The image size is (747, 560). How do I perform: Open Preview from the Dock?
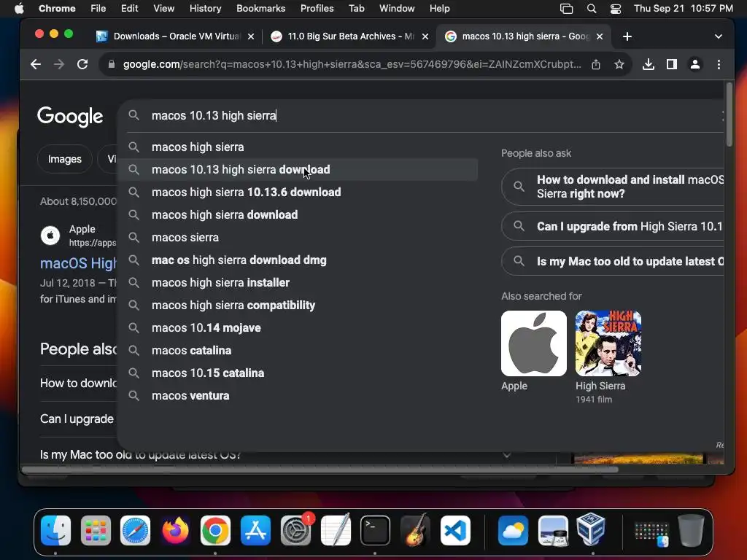click(x=553, y=530)
